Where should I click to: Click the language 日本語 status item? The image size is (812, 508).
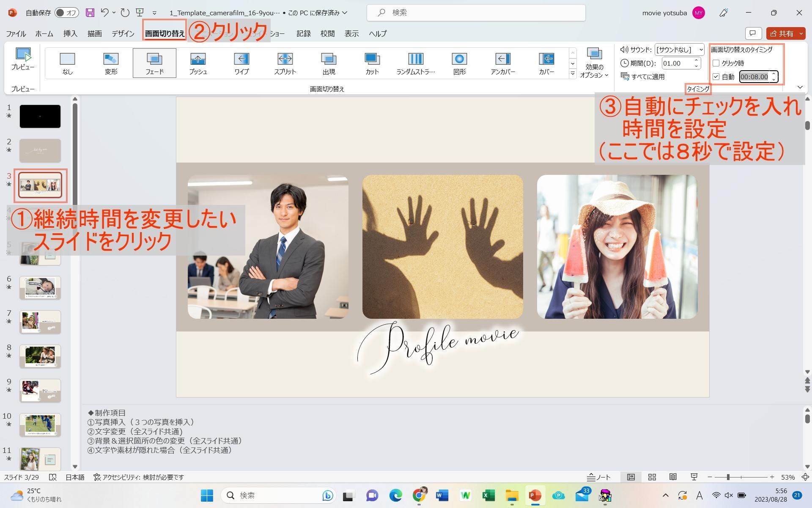coord(75,477)
